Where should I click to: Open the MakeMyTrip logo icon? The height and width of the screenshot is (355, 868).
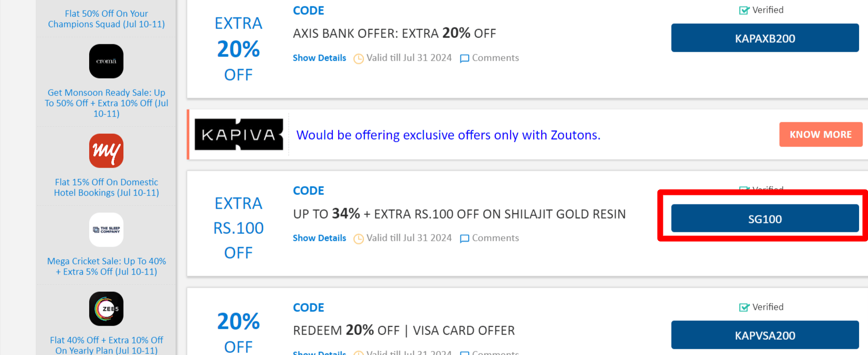[x=106, y=151]
